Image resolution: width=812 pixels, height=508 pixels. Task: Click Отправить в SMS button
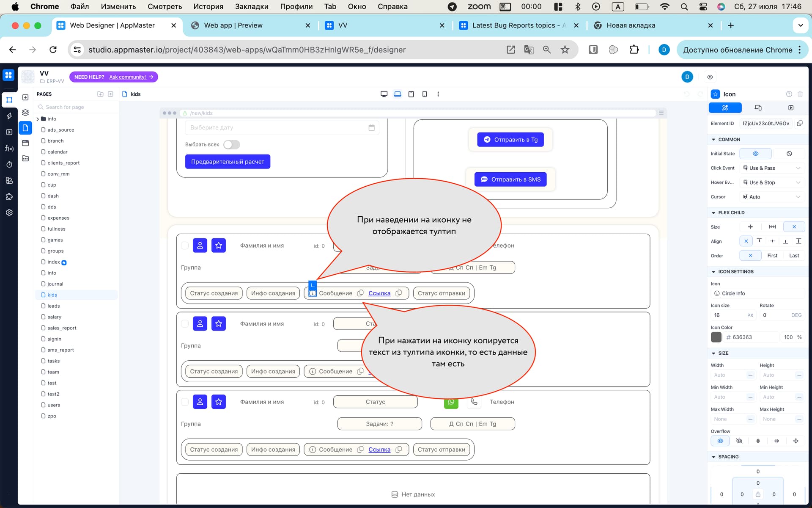(510, 179)
